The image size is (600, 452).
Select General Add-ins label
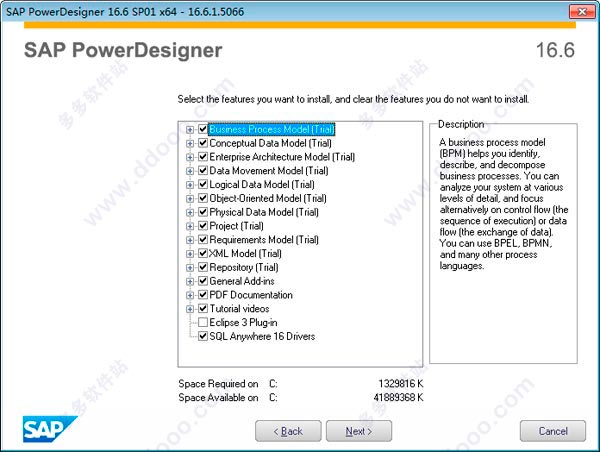click(242, 281)
